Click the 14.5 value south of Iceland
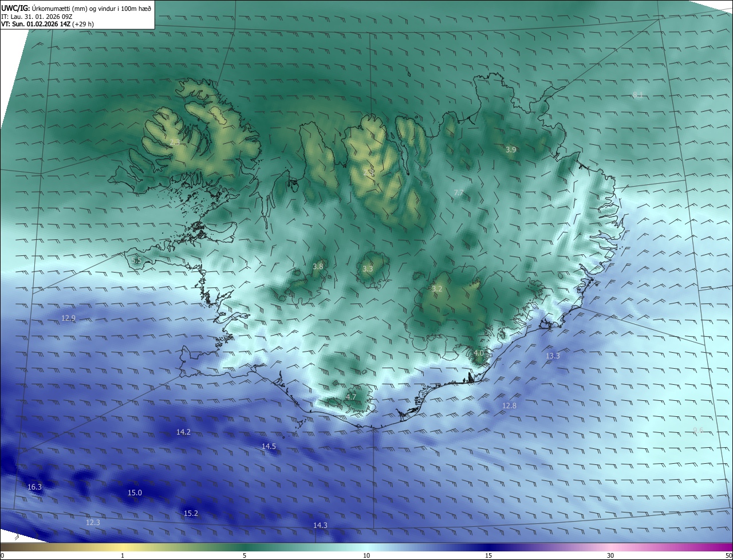The height and width of the screenshot is (560, 733). tap(269, 446)
